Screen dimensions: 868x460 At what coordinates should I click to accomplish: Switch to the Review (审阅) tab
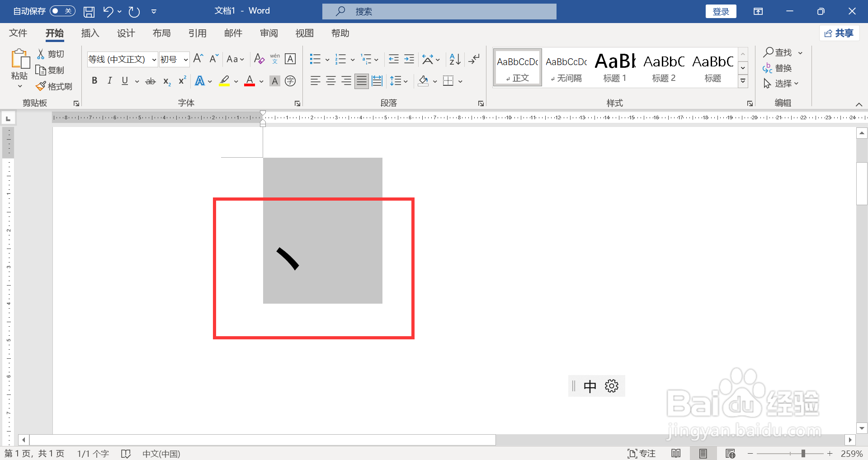(269, 33)
